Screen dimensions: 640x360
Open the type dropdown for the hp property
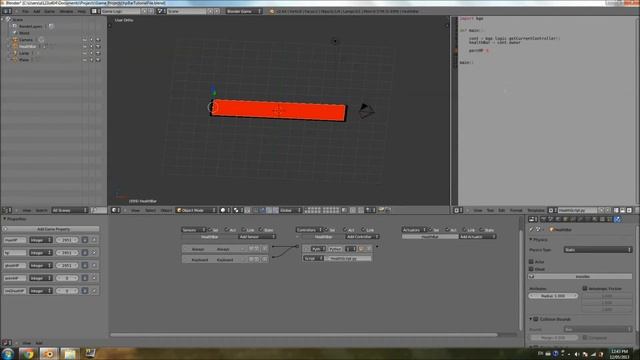point(40,253)
